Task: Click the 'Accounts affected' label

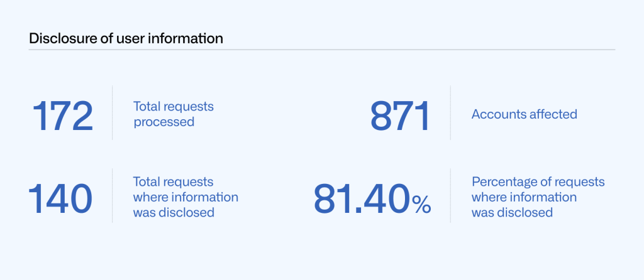Action: pyautogui.click(x=524, y=114)
